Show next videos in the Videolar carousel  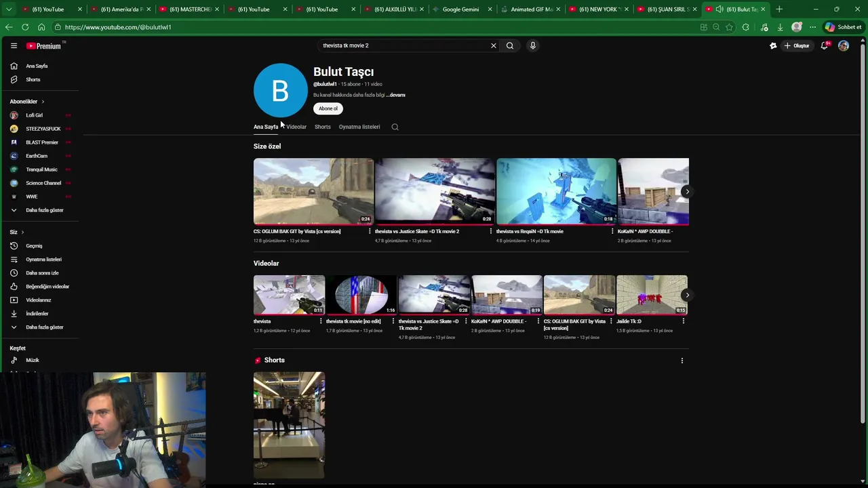click(x=687, y=296)
